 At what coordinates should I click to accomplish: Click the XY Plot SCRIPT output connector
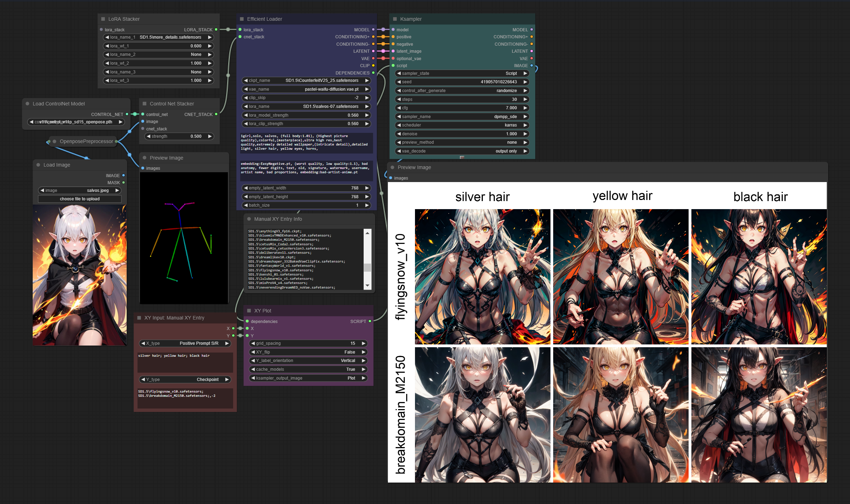tap(370, 321)
